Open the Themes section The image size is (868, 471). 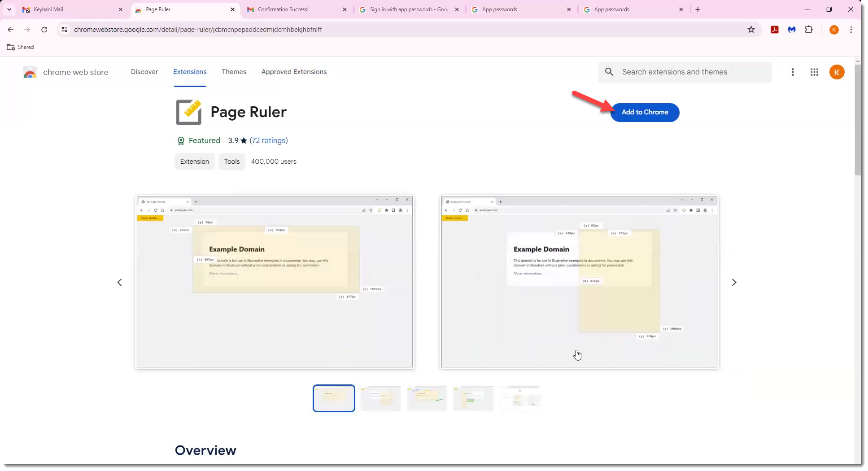(234, 72)
